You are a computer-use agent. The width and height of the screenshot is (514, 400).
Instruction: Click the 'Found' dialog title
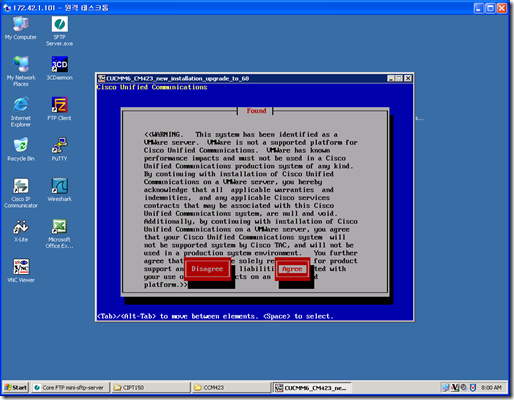256,111
